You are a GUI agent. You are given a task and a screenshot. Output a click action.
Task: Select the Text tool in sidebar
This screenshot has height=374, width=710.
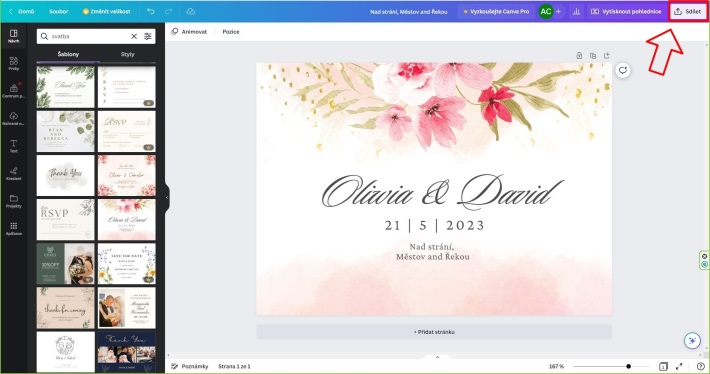(x=14, y=146)
